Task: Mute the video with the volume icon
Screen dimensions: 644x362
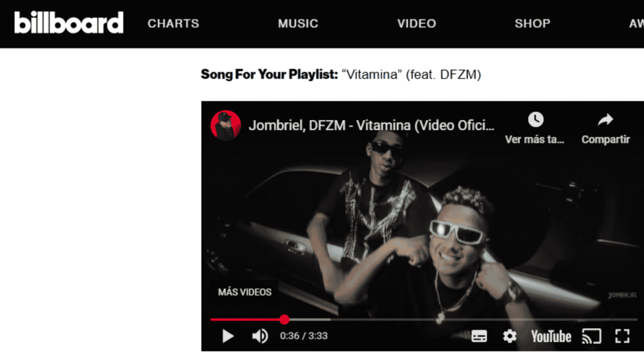Action: (x=260, y=336)
